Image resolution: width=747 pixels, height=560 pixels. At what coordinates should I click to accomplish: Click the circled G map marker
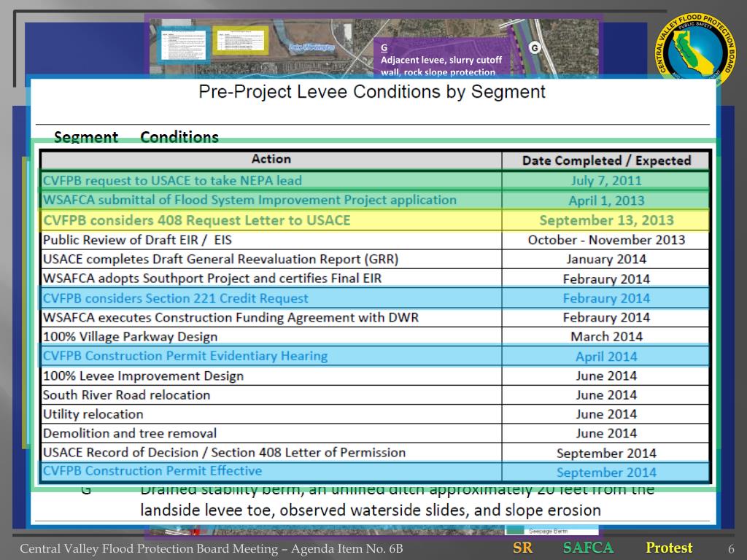(535, 47)
